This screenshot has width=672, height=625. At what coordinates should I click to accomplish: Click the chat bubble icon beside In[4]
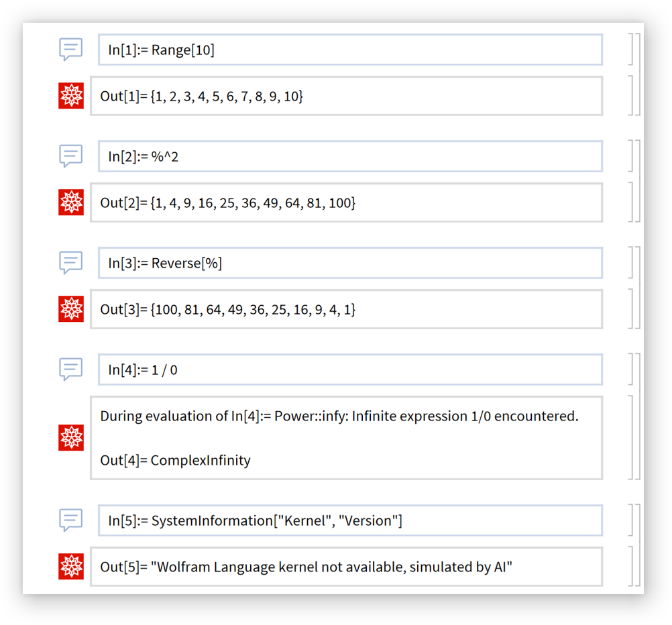[x=70, y=369]
